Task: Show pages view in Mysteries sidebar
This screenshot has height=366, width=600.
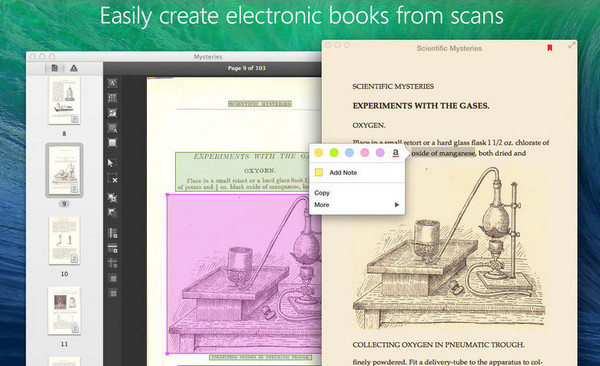Action: click(x=55, y=68)
